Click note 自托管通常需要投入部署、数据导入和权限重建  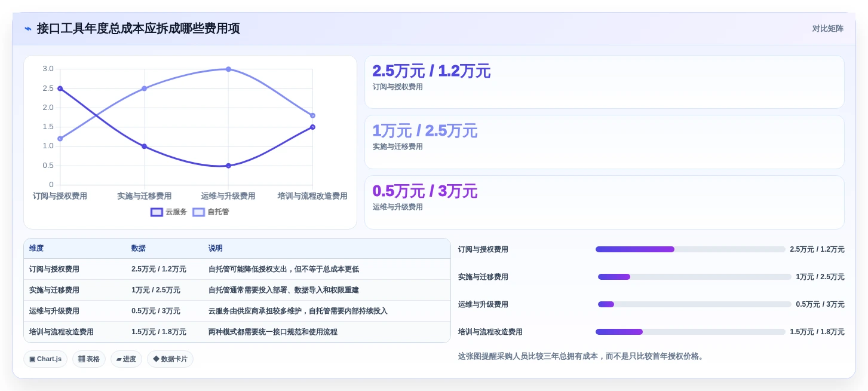click(284, 291)
